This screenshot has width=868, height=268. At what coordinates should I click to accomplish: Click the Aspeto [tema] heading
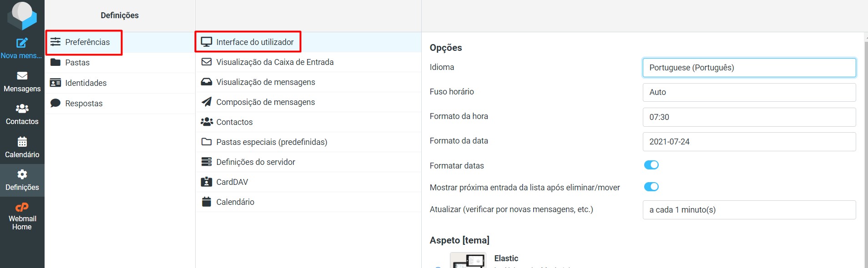coord(459,240)
